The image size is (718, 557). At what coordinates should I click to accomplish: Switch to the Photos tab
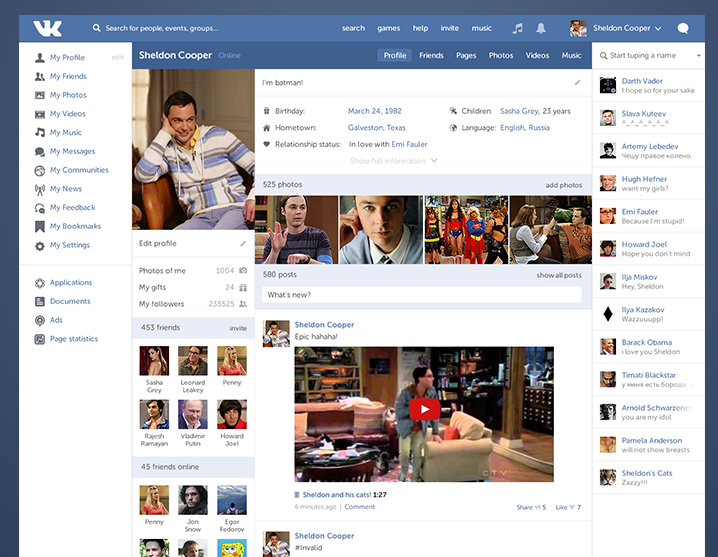(x=501, y=55)
